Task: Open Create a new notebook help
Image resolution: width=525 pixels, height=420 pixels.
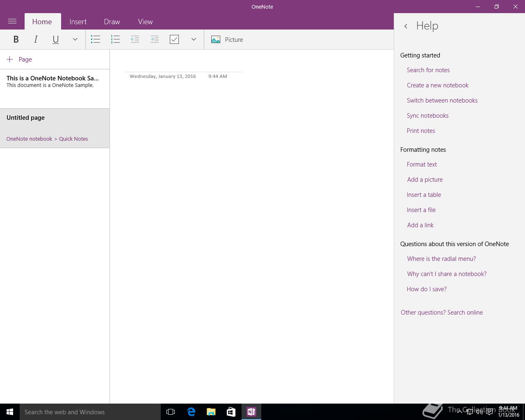Action: (x=438, y=85)
